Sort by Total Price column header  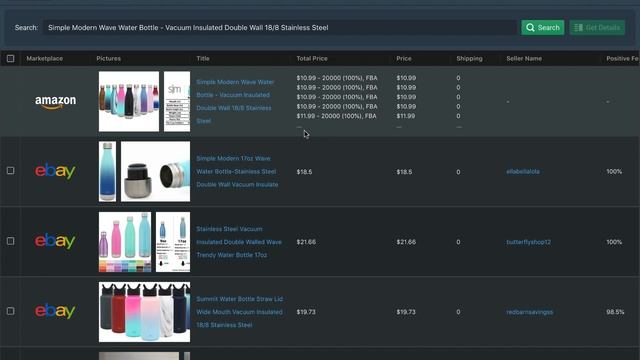[312, 58]
